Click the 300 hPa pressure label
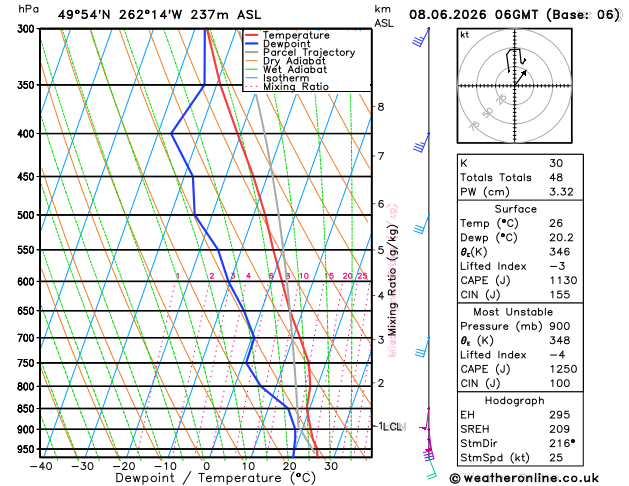Viewport: 629px width, 486px height. click(x=26, y=29)
